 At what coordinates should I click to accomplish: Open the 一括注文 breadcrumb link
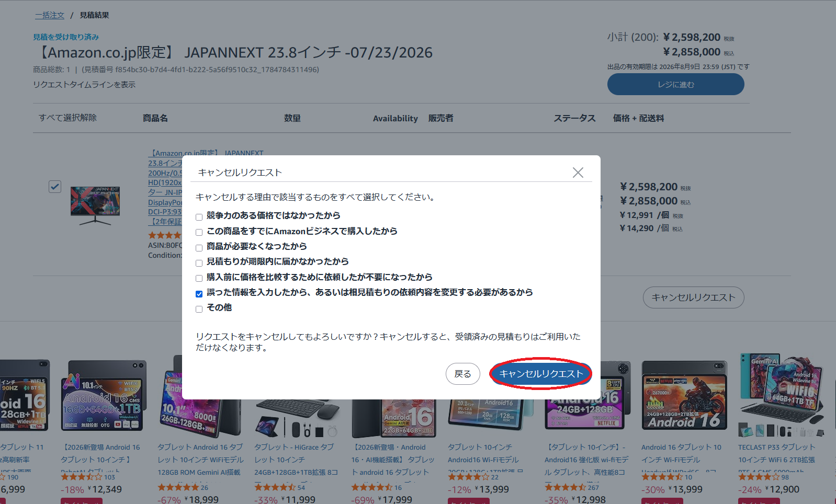click(x=50, y=15)
